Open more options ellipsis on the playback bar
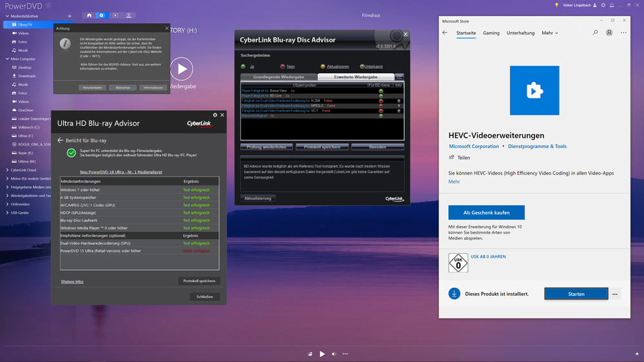 pos(345,354)
